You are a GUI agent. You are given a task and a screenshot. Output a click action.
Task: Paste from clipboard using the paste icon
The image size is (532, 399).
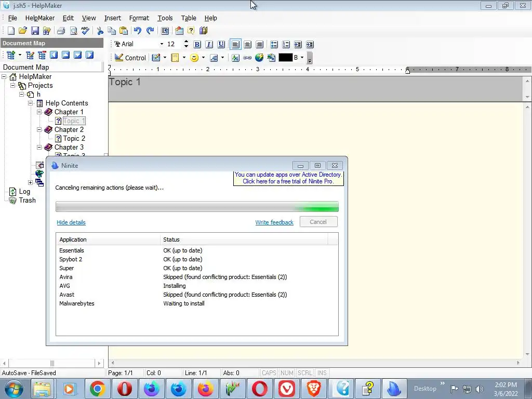point(124,31)
